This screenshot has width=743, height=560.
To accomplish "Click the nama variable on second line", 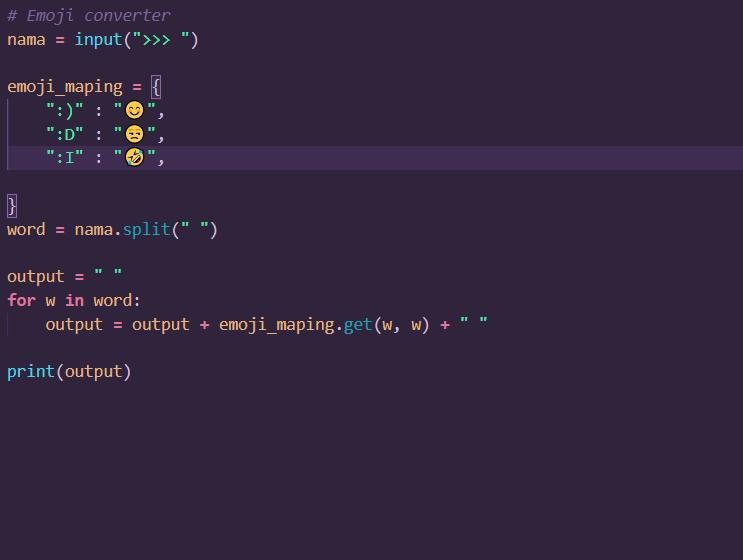I will click(26, 40).
